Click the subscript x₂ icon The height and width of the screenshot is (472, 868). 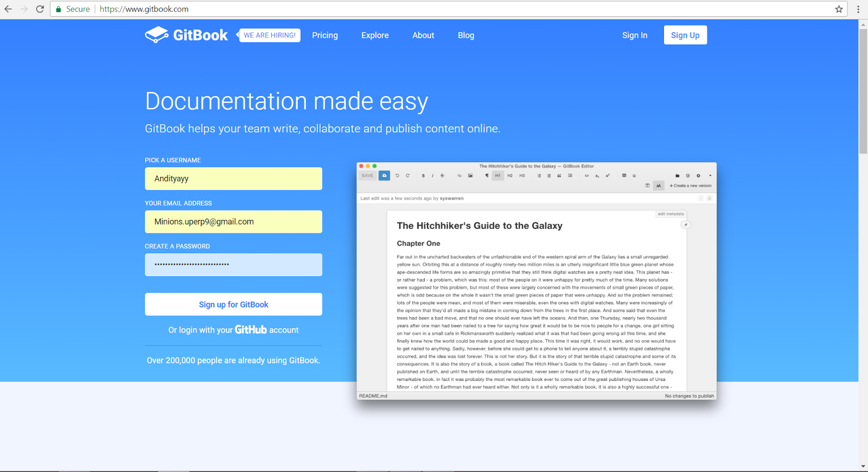[597, 176]
